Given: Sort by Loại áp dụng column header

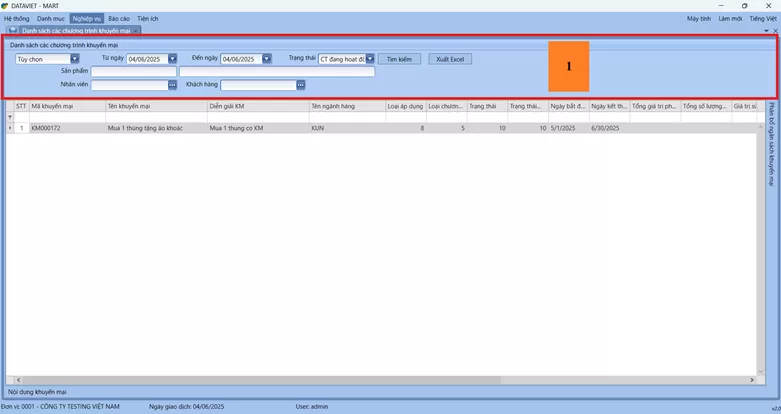Looking at the screenshot, I should pyautogui.click(x=405, y=106).
